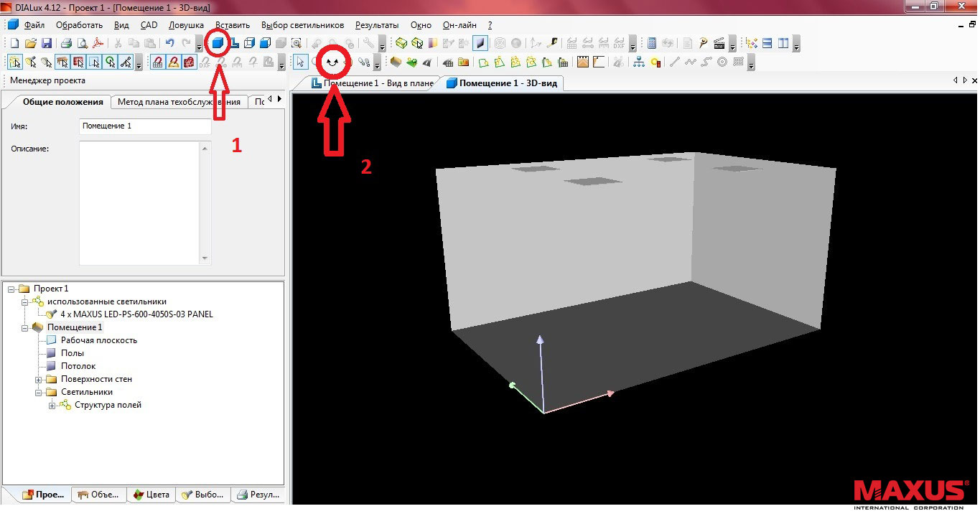980x524 pixels.
Task: Toggle the grid snap magnet icon
Action: pos(158,62)
